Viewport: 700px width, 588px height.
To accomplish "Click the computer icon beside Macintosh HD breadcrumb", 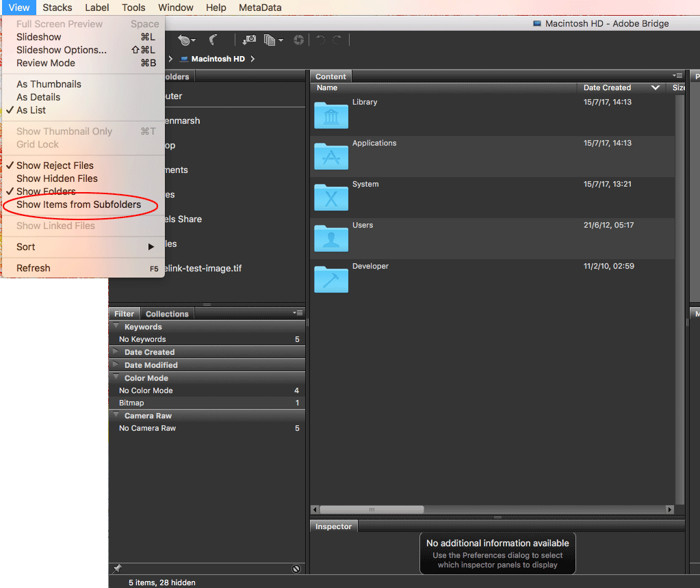I will pos(184,59).
